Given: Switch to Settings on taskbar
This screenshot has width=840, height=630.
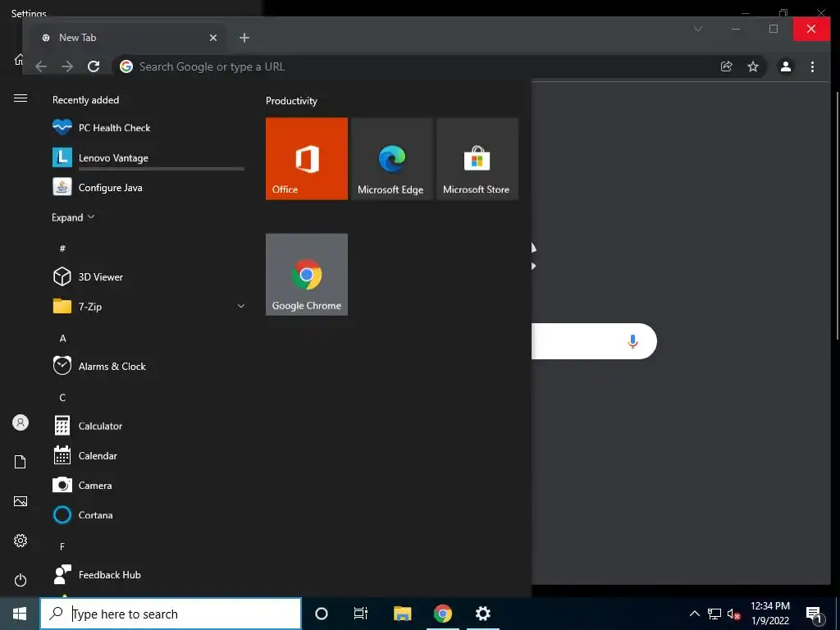Looking at the screenshot, I should pyautogui.click(x=482, y=614).
